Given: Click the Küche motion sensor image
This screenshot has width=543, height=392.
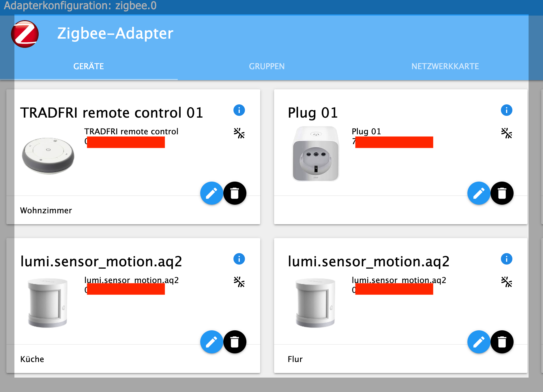Looking at the screenshot, I should (x=48, y=303).
